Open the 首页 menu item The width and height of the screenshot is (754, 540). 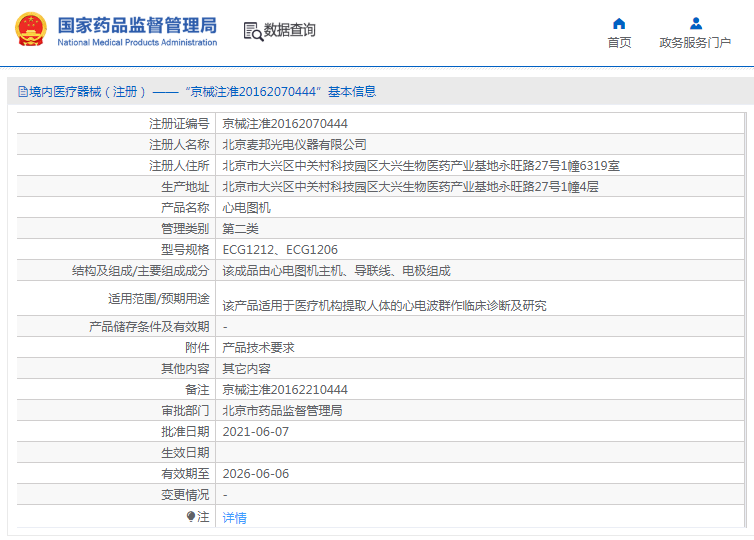pyautogui.click(x=619, y=42)
